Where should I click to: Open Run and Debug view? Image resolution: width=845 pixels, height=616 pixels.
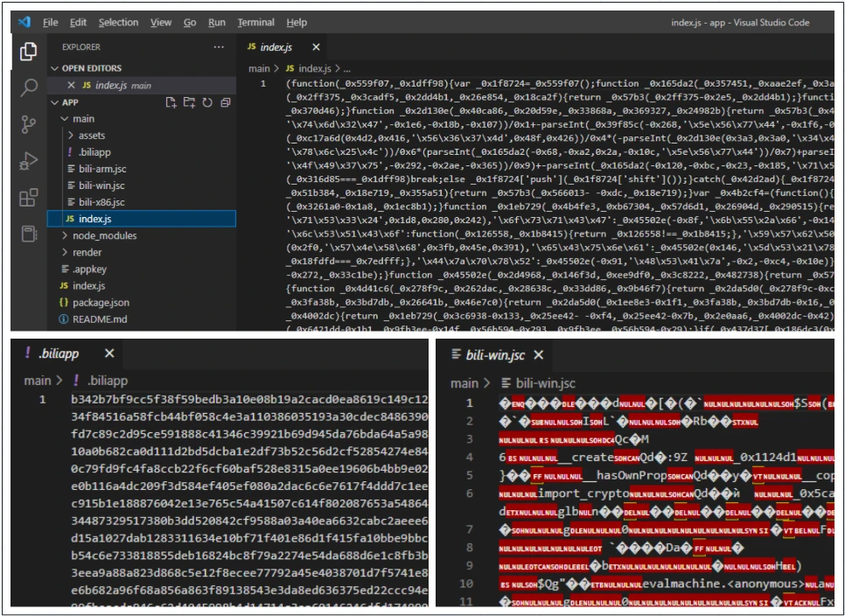pos(28,161)
